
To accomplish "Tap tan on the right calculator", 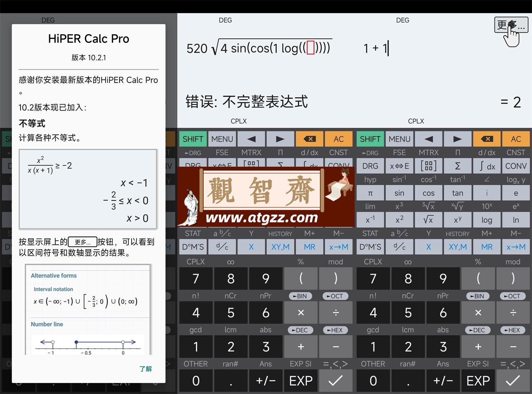I will [x=458, y=193].
